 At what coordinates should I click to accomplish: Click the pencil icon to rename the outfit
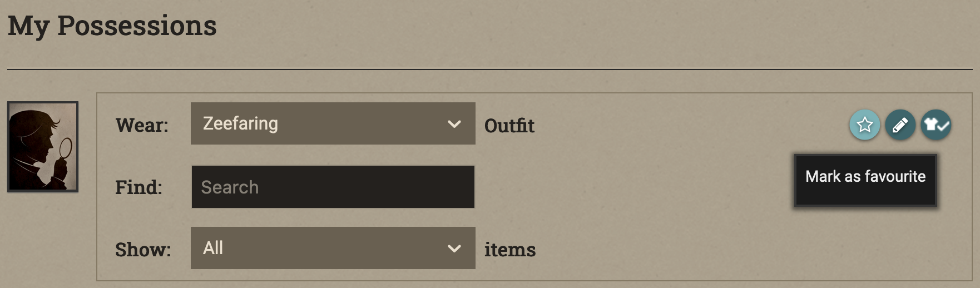pos(900,125)
